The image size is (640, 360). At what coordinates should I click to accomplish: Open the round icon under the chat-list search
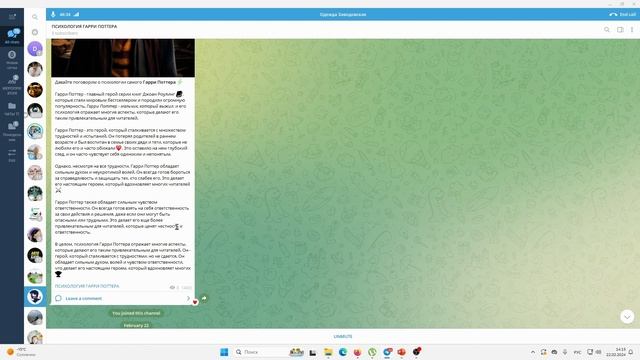point(35,32)
